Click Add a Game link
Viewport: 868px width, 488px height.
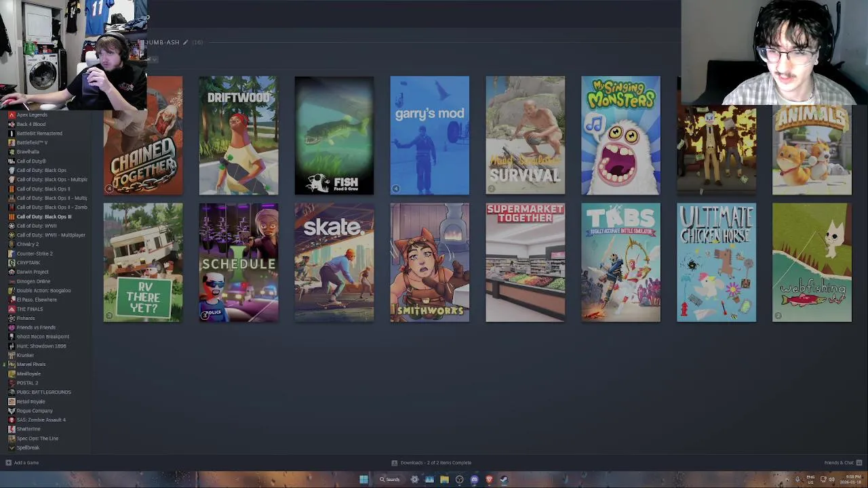[26, 462]
